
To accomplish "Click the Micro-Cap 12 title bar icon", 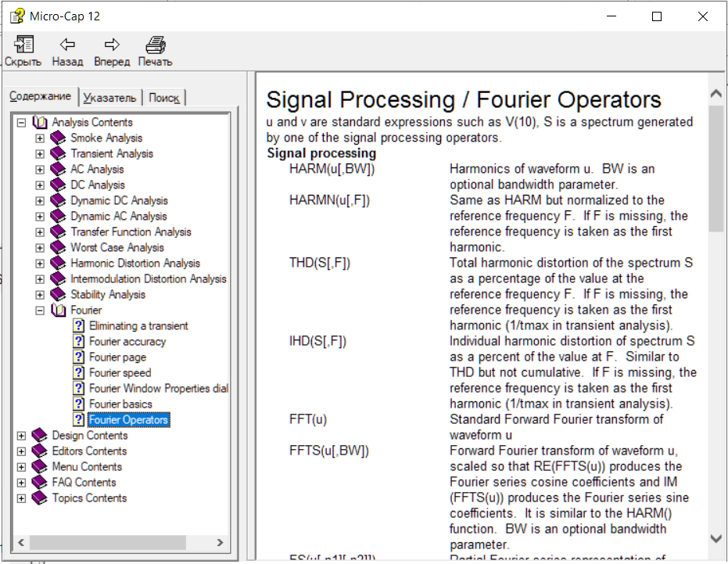I will coord(17,16).
